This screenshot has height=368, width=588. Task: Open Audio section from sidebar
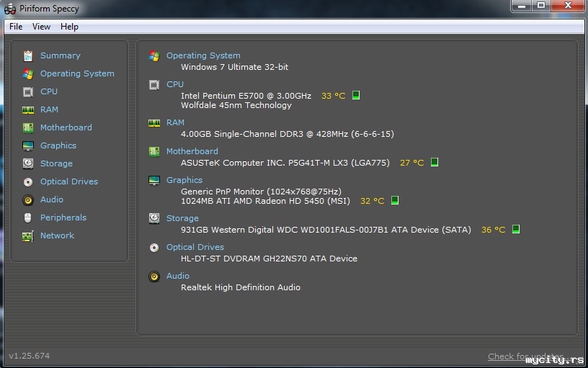(52, 199)
